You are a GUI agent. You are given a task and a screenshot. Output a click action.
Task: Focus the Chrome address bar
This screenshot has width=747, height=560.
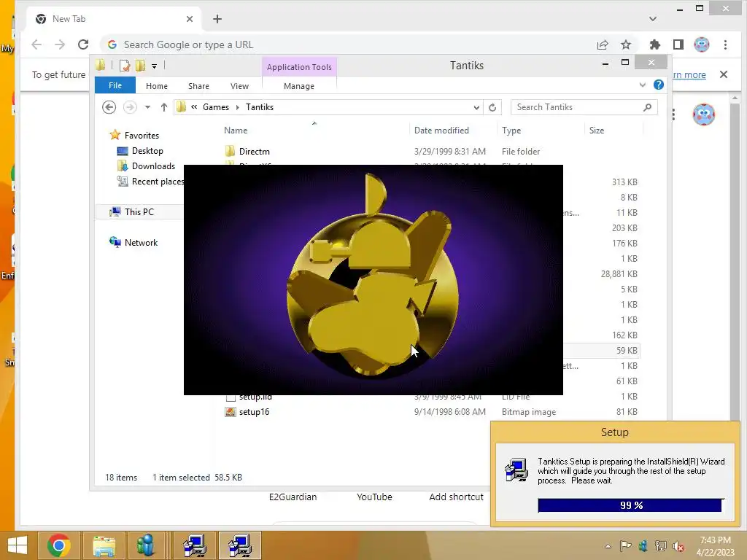[352, 44]
